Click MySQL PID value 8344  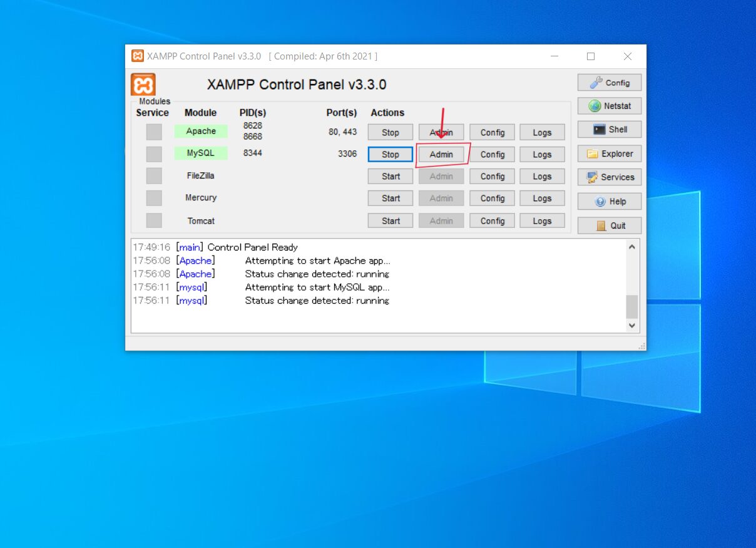[x=253, y=153]
